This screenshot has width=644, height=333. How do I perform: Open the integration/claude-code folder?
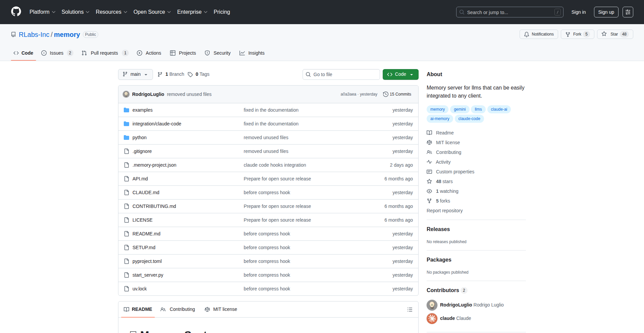(x=157, y=124)
